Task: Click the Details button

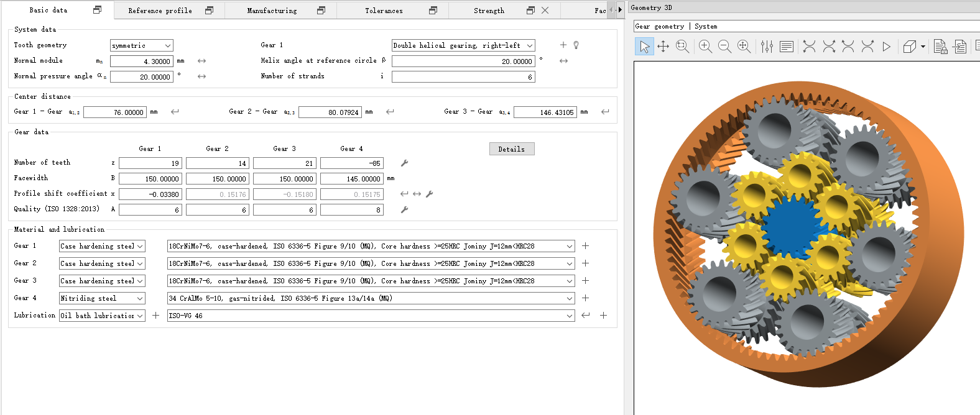Action: pyautogui.click(x=512, y=149)
